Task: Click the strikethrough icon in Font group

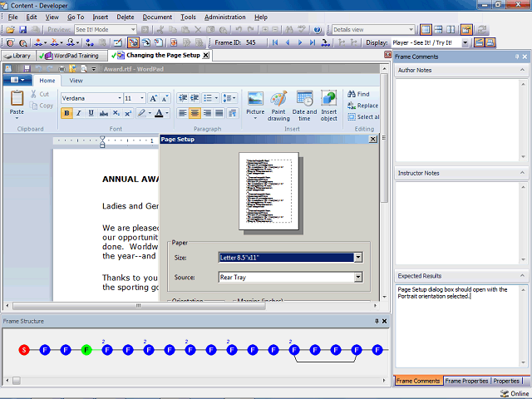Action: coord(103,113)
